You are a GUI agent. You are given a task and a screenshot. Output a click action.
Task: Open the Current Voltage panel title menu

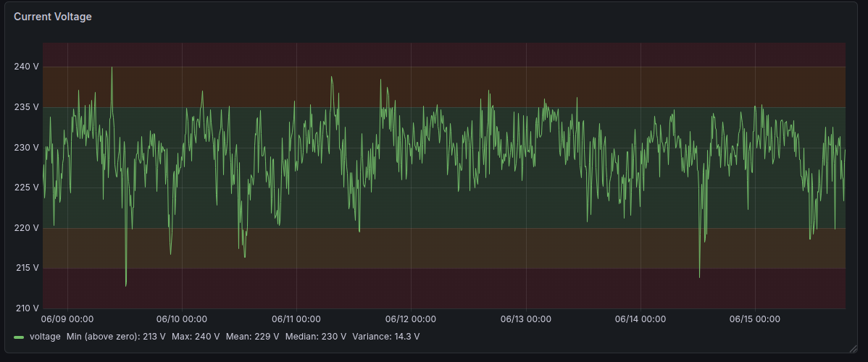click(53, 17)
